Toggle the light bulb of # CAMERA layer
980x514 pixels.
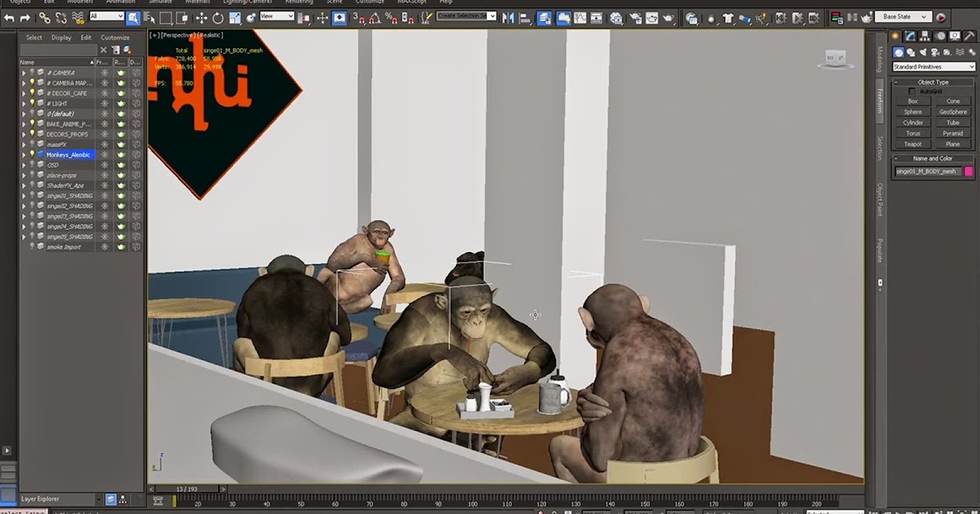coord(33,73)
